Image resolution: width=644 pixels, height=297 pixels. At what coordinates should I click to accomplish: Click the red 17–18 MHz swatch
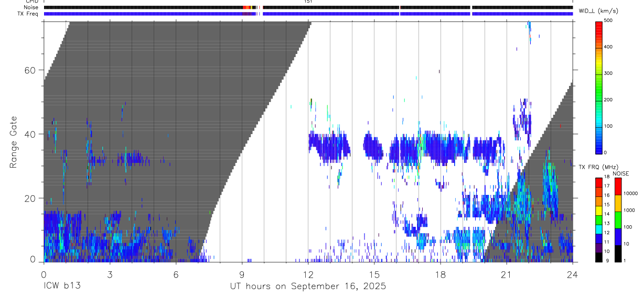[x=599, y=182]
